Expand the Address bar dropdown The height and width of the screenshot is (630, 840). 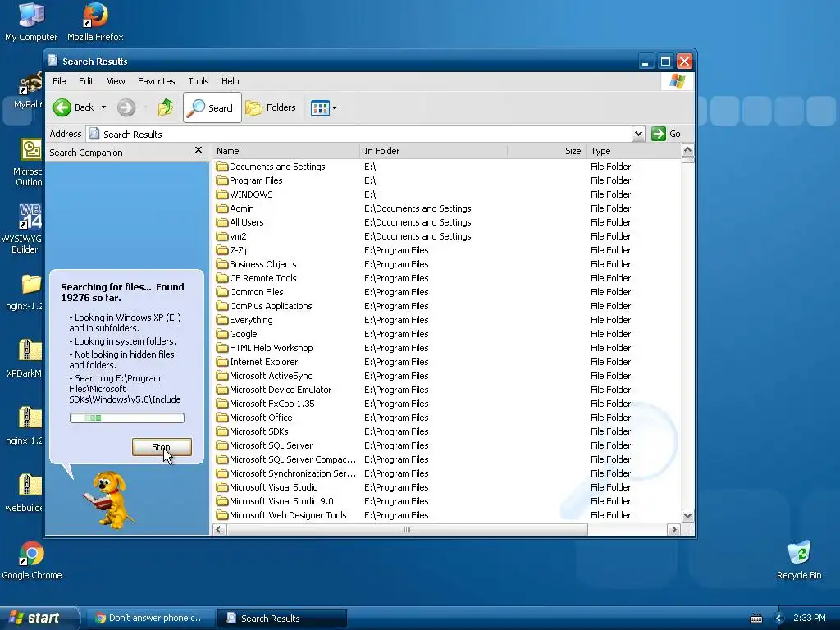click(x=638, y=134)
